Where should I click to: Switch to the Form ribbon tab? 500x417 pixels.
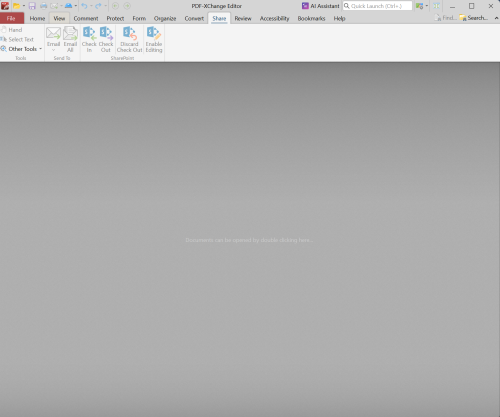pos(139,18)
